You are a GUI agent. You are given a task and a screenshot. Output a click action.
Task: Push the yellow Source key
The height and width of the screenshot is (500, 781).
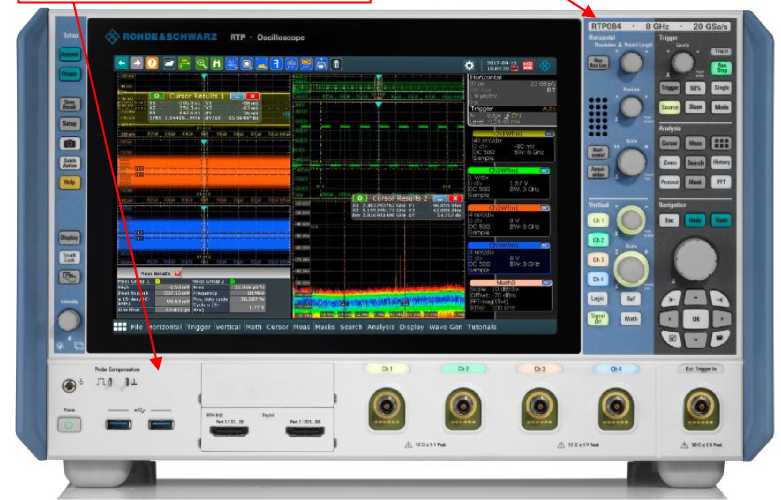click(x=669, y=107)
